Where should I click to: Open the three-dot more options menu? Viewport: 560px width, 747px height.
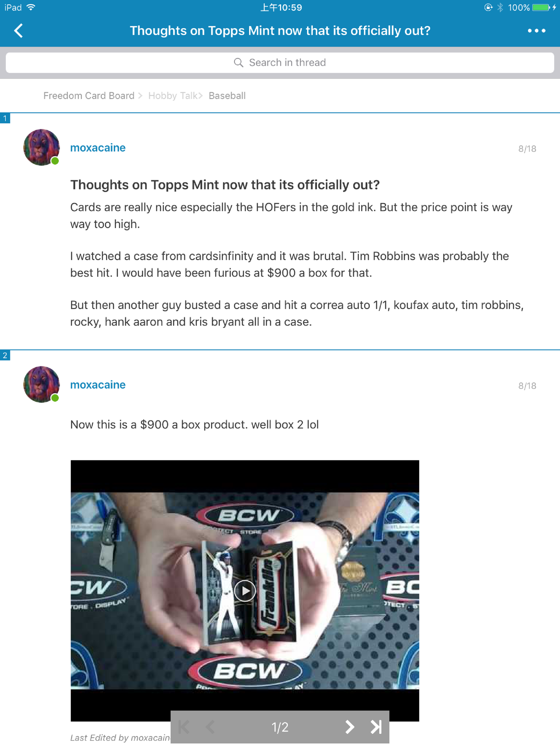536,31
